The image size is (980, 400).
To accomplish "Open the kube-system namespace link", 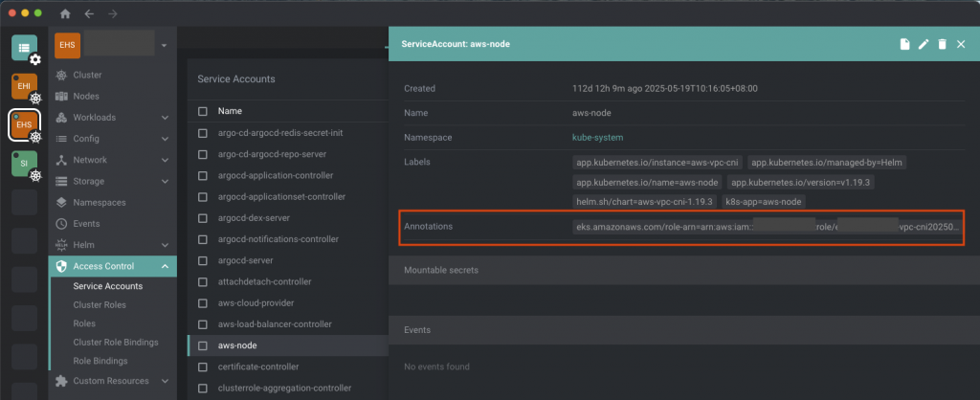I will point(598,138).
